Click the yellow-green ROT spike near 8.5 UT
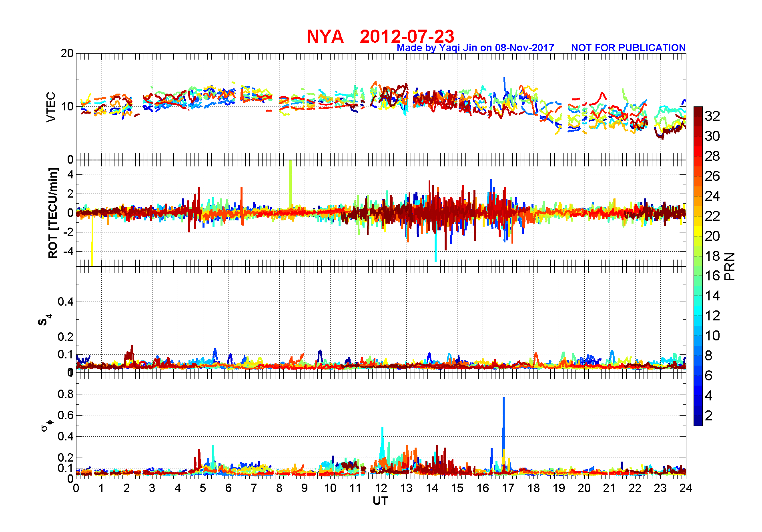This screenshot has width=762, height=532. point(290,184)
